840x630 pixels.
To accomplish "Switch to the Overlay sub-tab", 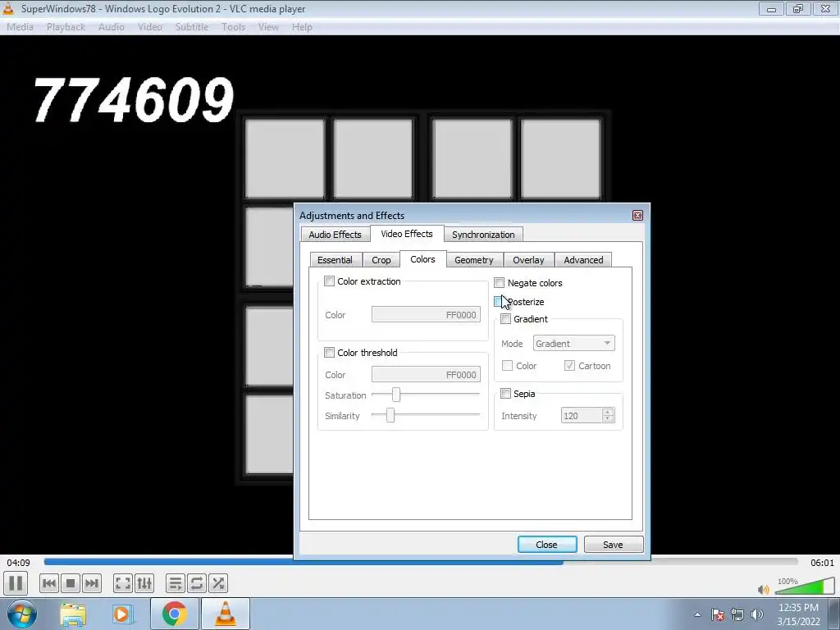I will pos(528,260).
